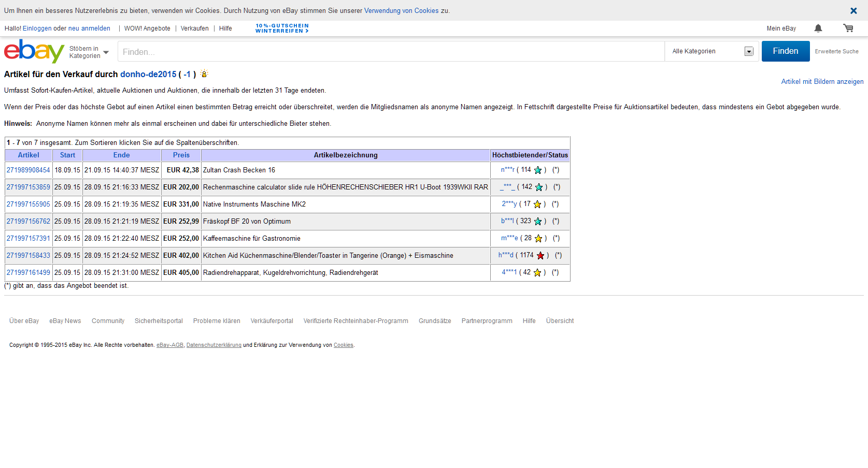This screenshot has height=468, width=868.
Task: Open the notifications bell icon
Action: (x=818, y=28)
